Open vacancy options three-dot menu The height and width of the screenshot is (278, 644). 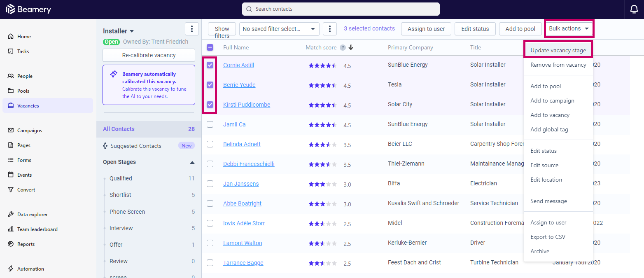pos(192,29)
